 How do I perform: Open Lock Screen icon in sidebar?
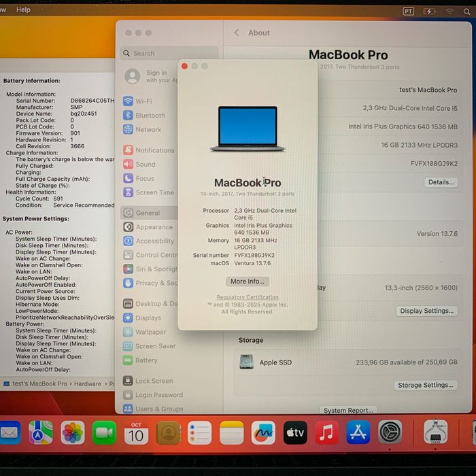tap(128, 381)
